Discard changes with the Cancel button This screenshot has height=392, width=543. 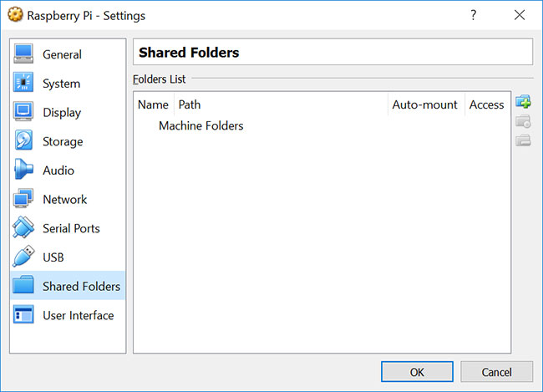click(x=496, y=372)
